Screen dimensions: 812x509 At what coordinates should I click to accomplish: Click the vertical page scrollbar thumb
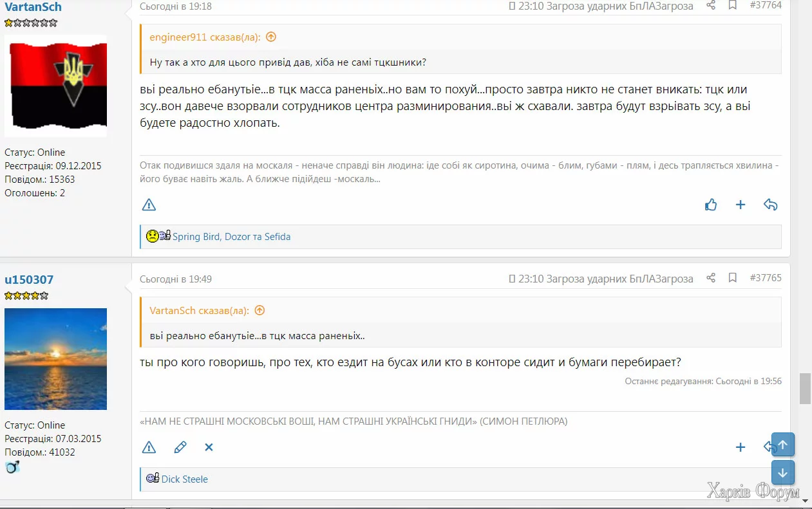pos(805,388)
